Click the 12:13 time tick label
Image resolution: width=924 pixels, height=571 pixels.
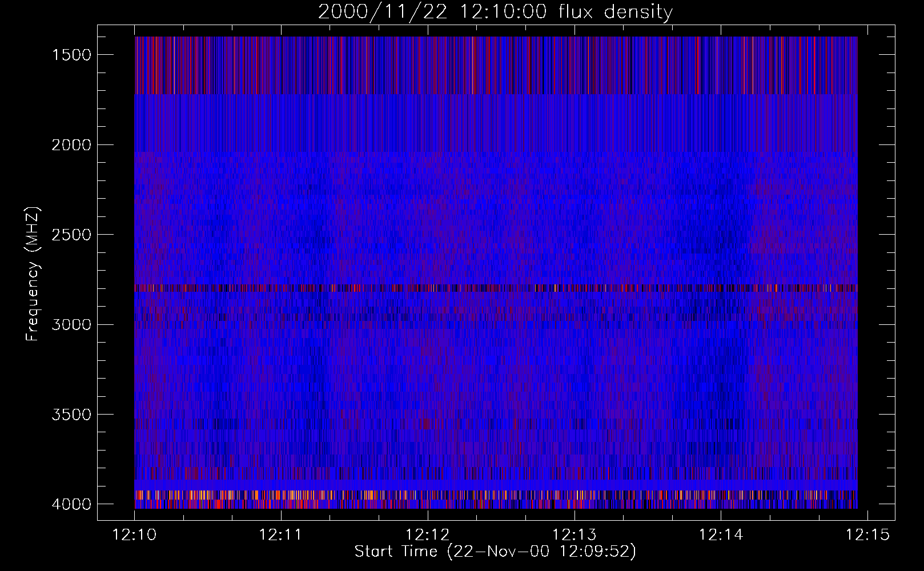point(574,535)
